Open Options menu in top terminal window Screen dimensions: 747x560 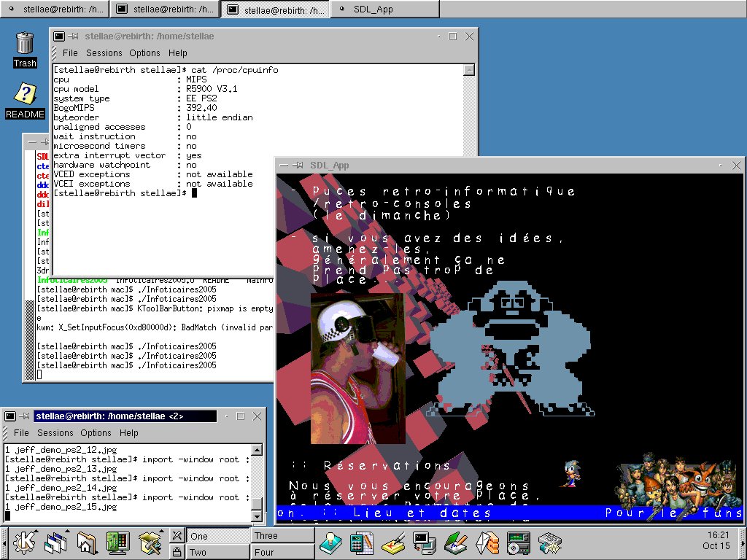point(145,52)
